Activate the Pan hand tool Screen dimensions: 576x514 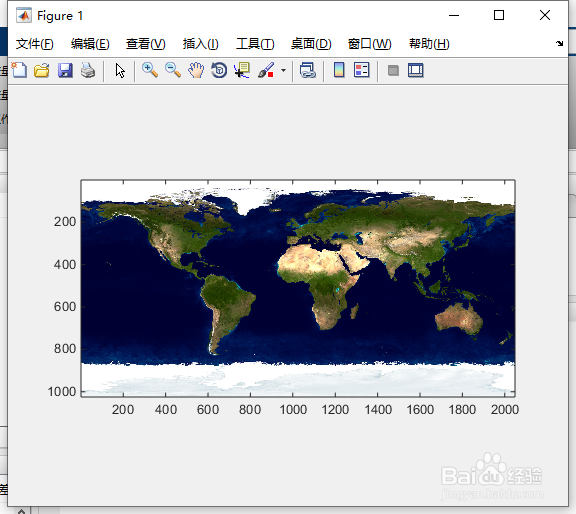(196, 70)
